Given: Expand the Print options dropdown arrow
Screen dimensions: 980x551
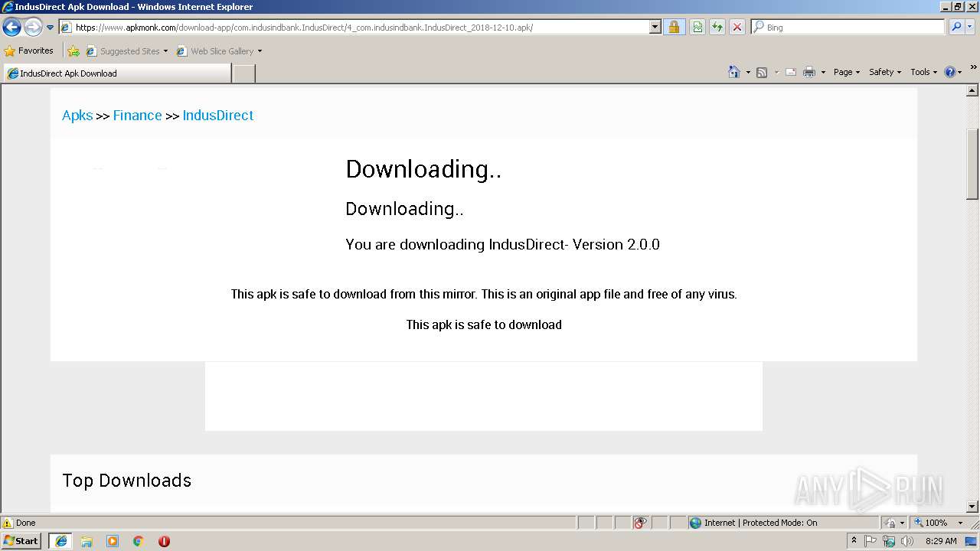Looking at the screenshot, I should point(823,72).
